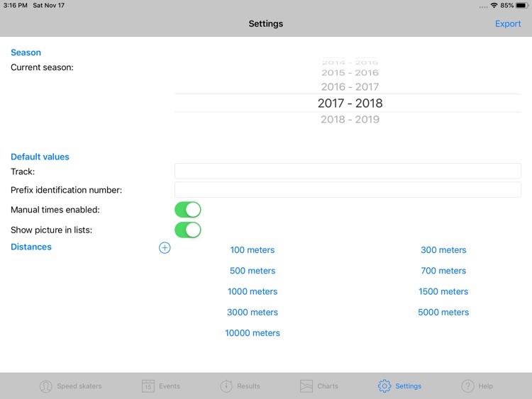This screenshot has height=399, width=532.
Task: Toggle Show picture in lists switch
Action: (188, 230)
